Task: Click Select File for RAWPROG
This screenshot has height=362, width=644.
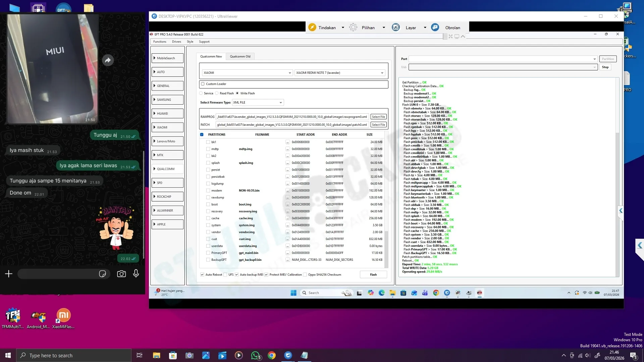Action: (378, 117)
